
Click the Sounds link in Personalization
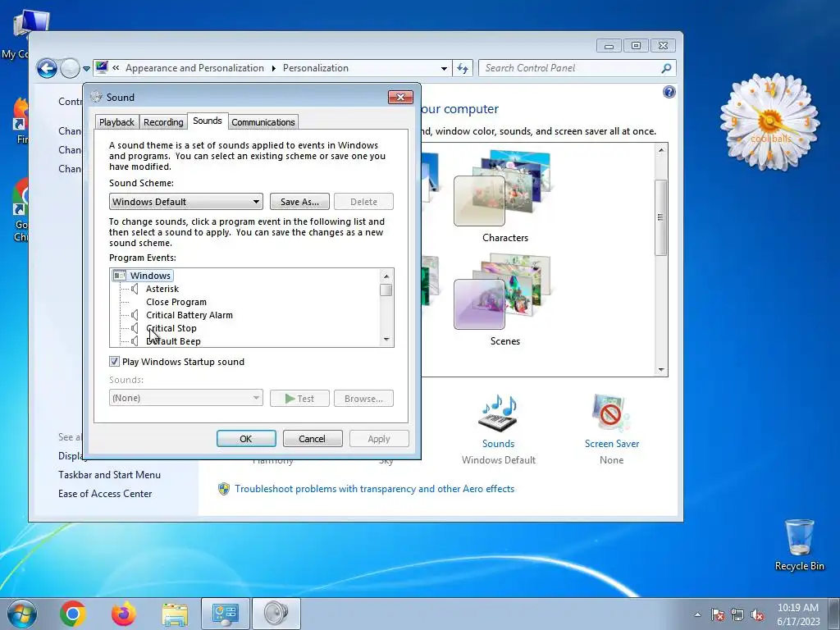[x=498, y=444]
